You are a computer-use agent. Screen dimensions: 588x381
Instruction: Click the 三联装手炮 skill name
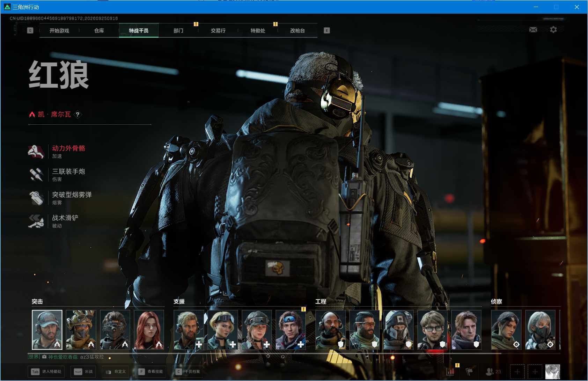[69, 171]
